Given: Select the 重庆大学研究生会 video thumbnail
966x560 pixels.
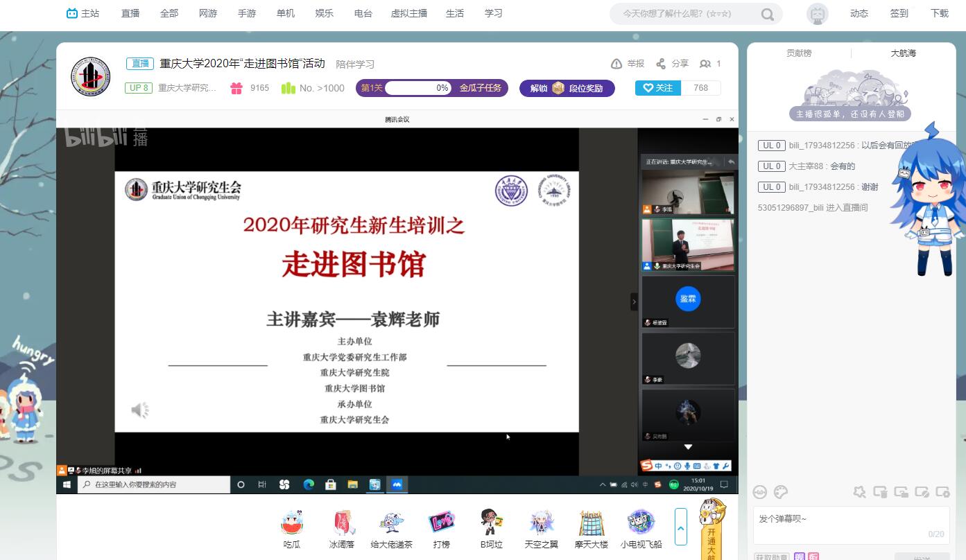Looking at the screenshot, I should (688, 245).
